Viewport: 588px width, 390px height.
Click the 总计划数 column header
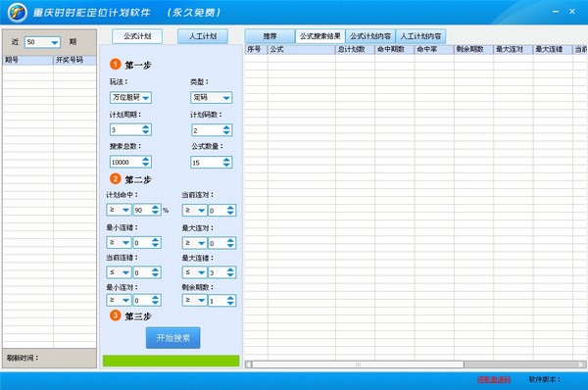coord(355,50)
